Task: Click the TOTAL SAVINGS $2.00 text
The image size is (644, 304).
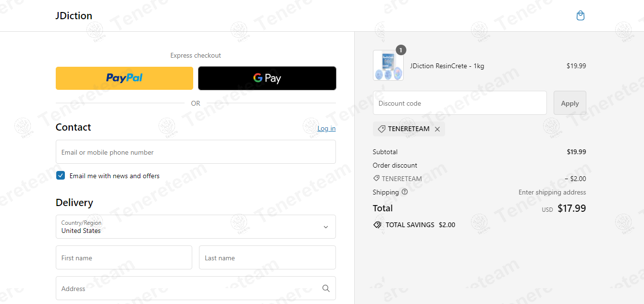Action: point(421,225)
